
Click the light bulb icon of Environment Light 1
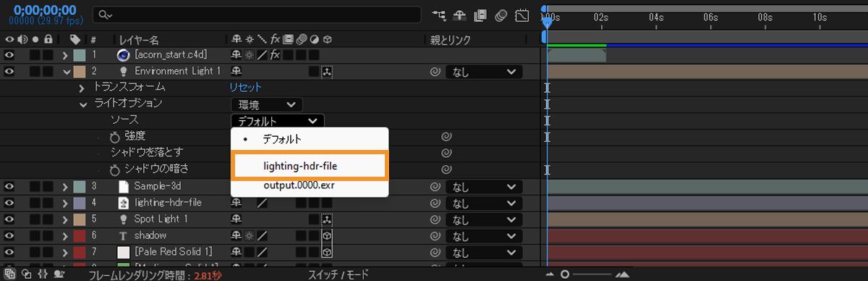coord(123,71)
